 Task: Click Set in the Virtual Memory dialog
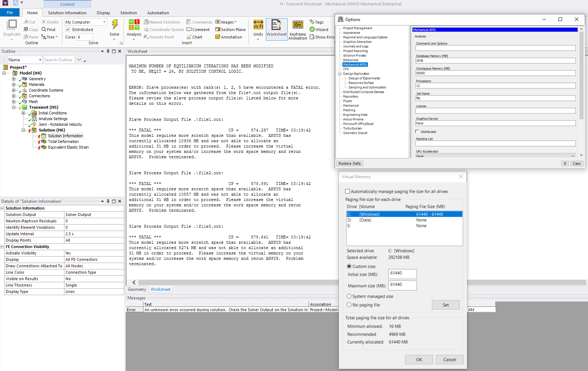pos(446,305)
